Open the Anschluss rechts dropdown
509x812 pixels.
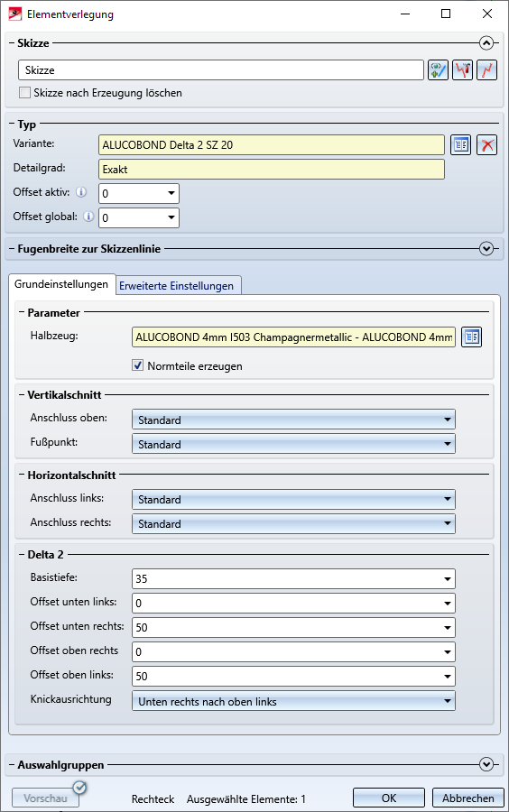(x=293, y=523)
